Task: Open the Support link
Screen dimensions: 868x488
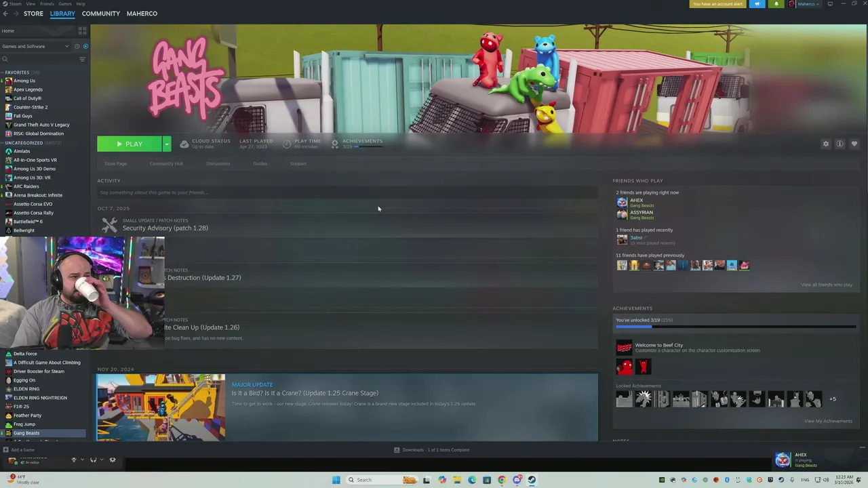Action: point(298,163)
